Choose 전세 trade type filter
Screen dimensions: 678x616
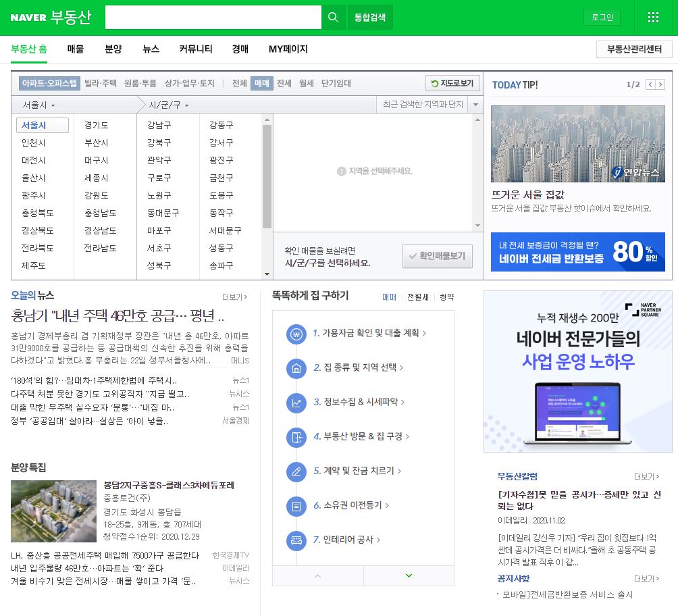pyautogui.click(x=284, y=83)
